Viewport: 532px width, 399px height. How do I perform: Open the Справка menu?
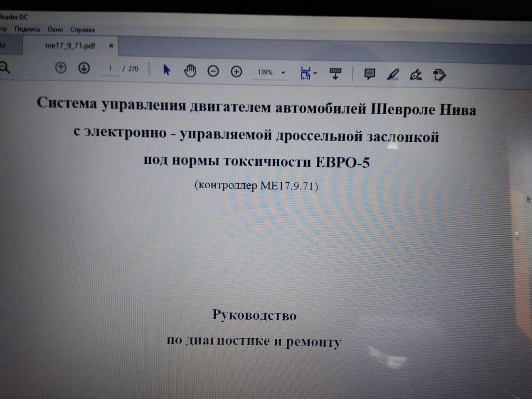(82, 30)
